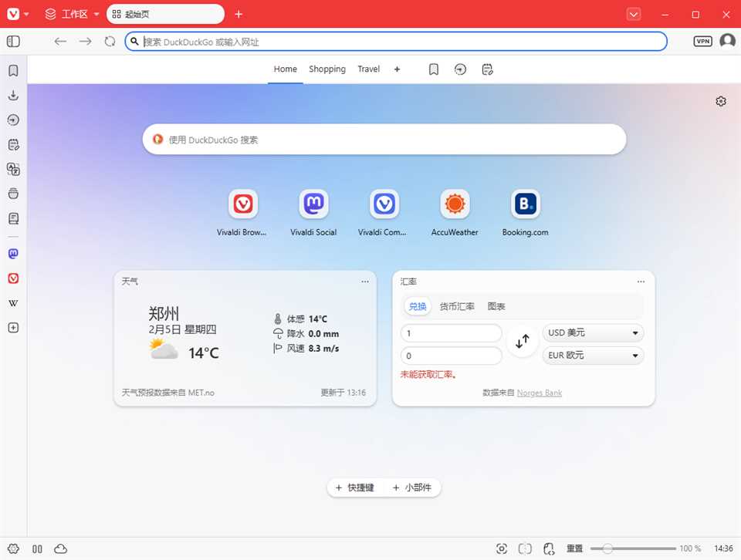Open the Norges Bank link
The image size is (741, 560).
click(540, 393)
